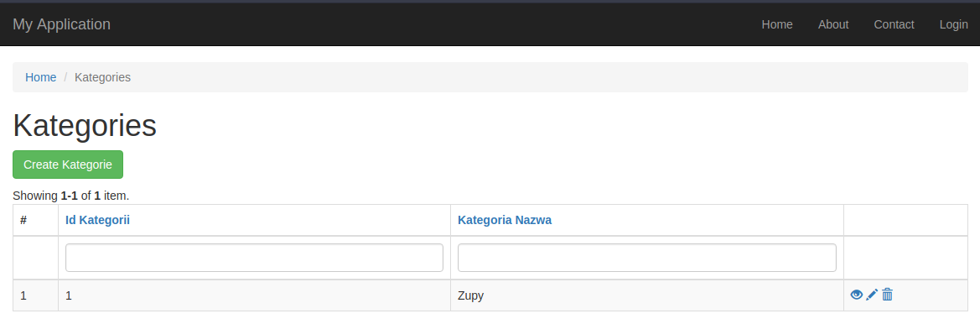Focus the Id Kategorii filter field
This screenshot has height=324, width=980.
pos(254,258)
